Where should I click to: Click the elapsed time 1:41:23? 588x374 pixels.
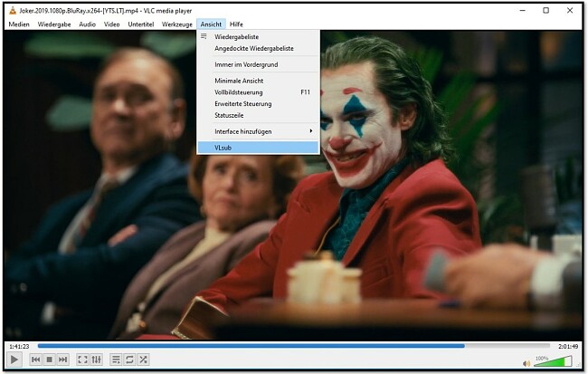(x=19, y=346)
